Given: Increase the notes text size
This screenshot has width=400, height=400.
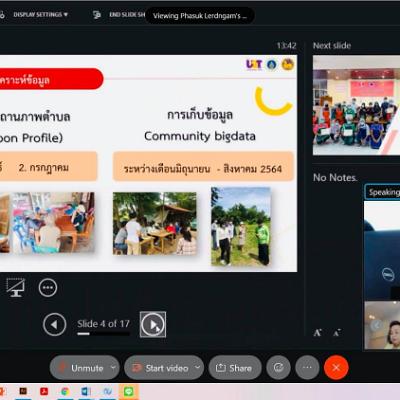Looking at the screenshot, I should 317,333.
